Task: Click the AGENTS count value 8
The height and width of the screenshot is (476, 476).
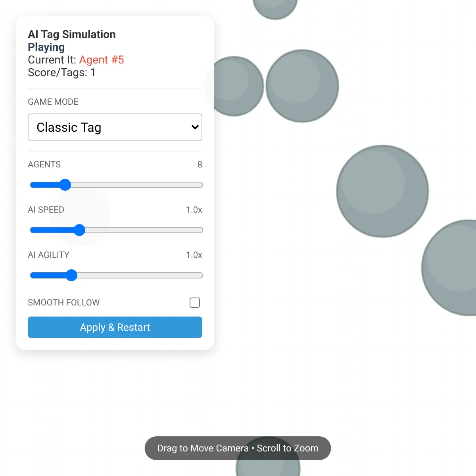Action: (x=200, y=165)
